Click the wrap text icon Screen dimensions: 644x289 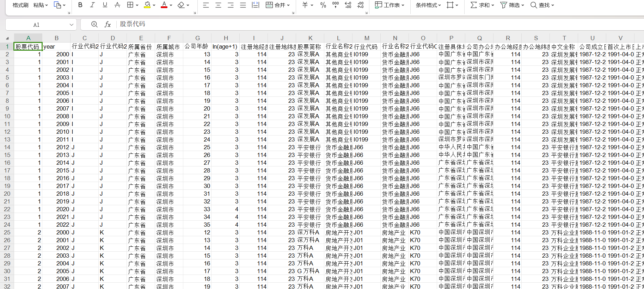click(x=256, y=5)
